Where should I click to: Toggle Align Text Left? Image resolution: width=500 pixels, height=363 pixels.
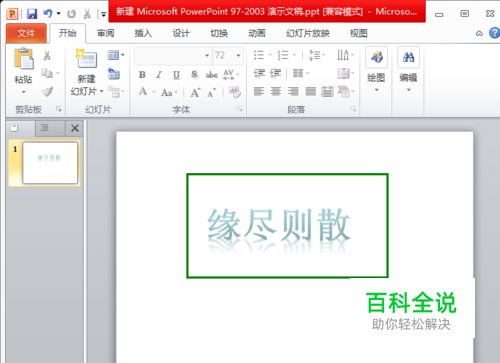(259, 91)
